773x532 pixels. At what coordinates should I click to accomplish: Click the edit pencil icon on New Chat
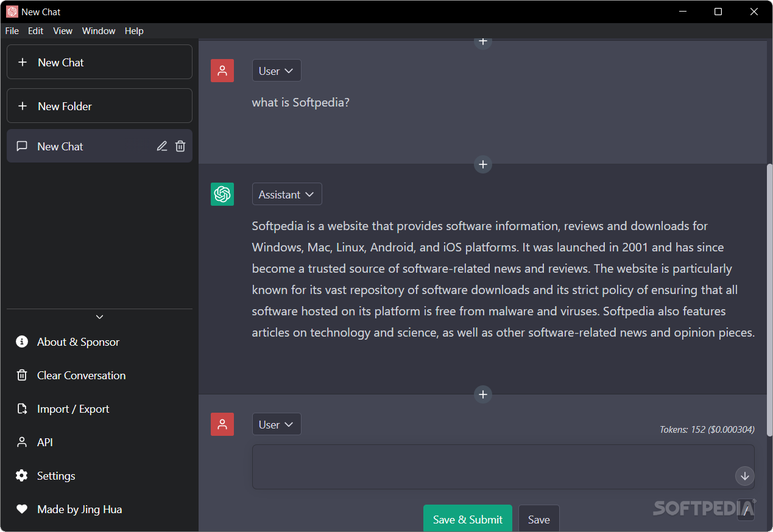pos(161,146)
